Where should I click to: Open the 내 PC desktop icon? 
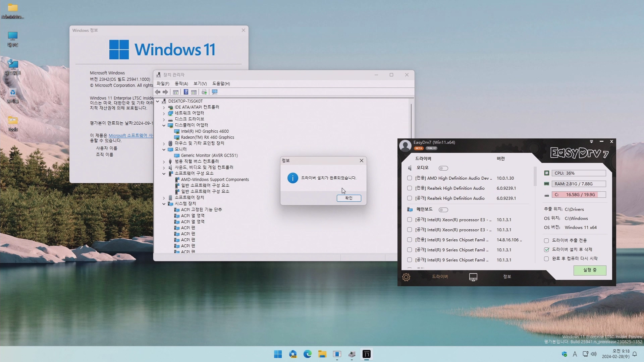[x=13, y=39]
